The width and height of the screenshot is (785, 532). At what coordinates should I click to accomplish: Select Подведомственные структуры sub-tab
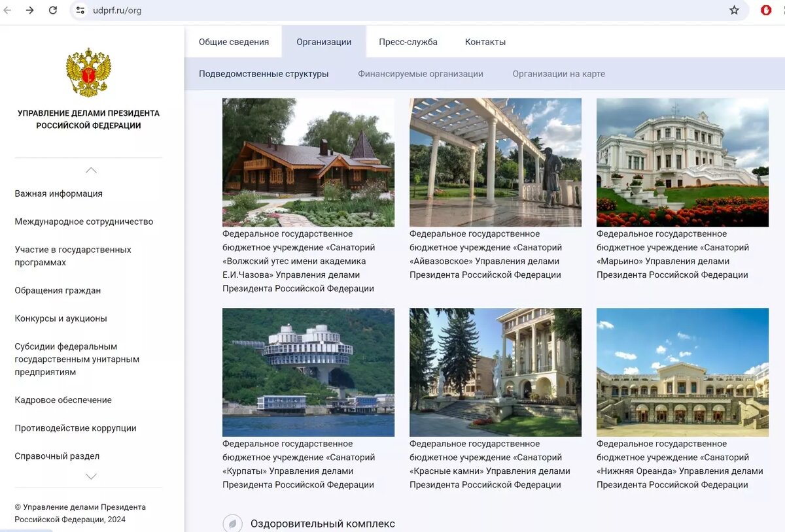264,74
